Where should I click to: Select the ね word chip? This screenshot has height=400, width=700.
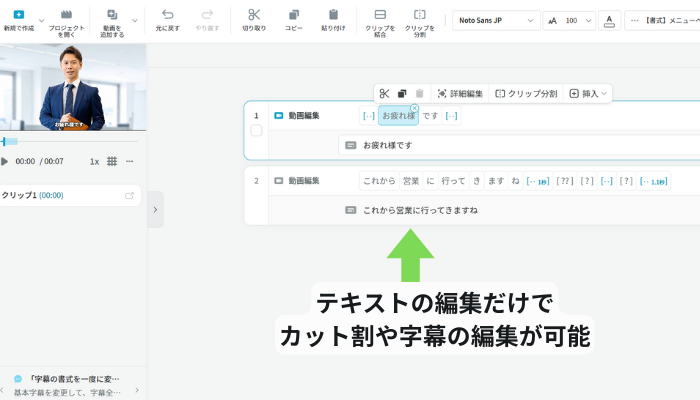(515, 181)
